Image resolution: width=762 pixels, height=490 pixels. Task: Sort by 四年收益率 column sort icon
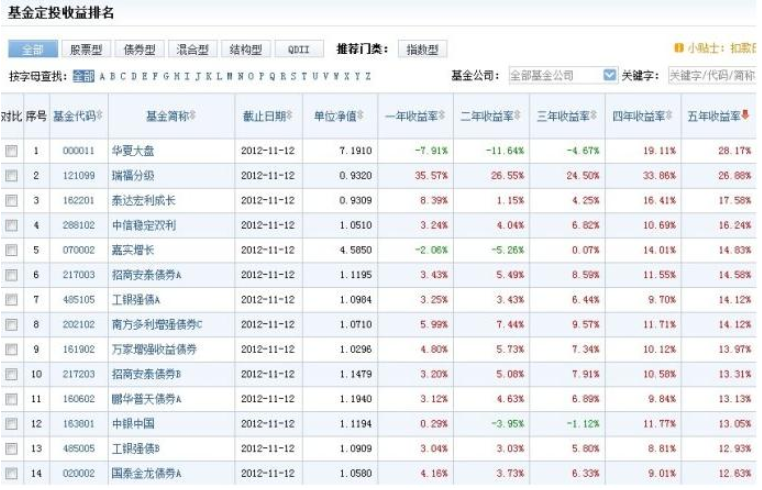669,116
